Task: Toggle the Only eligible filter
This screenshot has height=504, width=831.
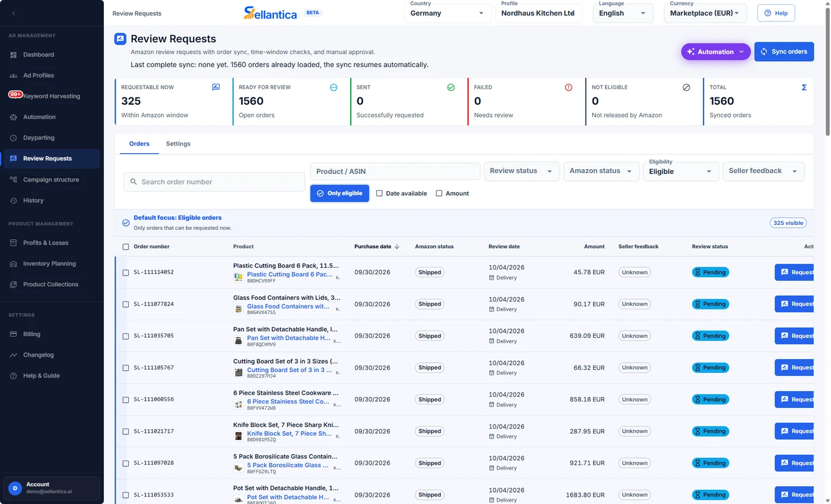Action: click(340, 193)
